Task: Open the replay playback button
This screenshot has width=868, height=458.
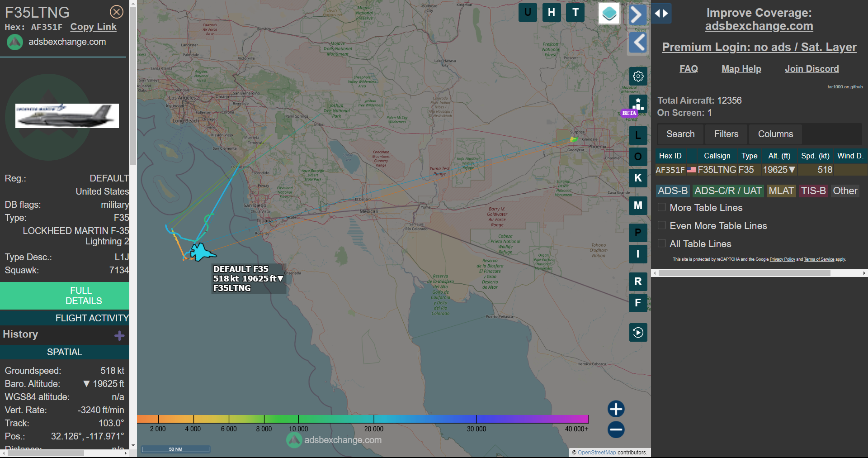Action: pyautogui.click(x=638, y=333)
